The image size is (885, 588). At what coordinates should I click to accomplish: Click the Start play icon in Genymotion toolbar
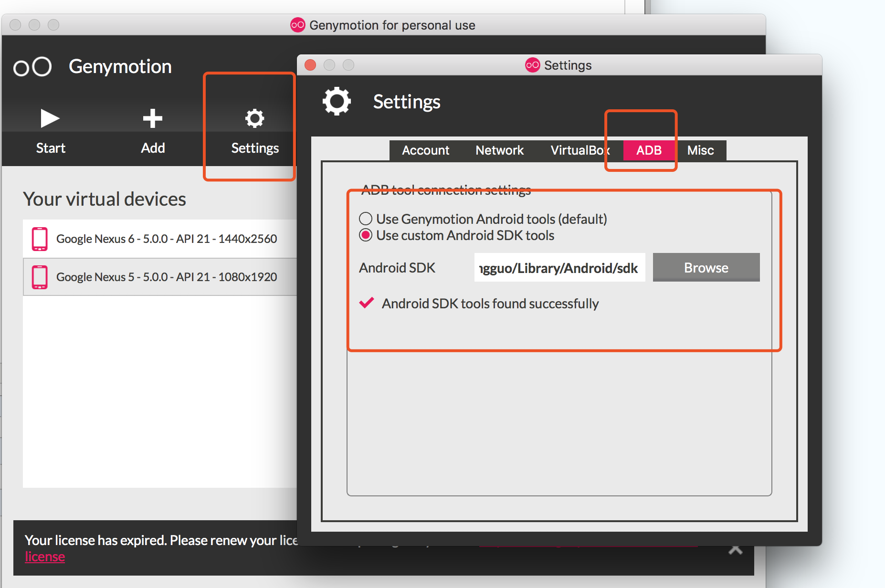coord(50,118)
